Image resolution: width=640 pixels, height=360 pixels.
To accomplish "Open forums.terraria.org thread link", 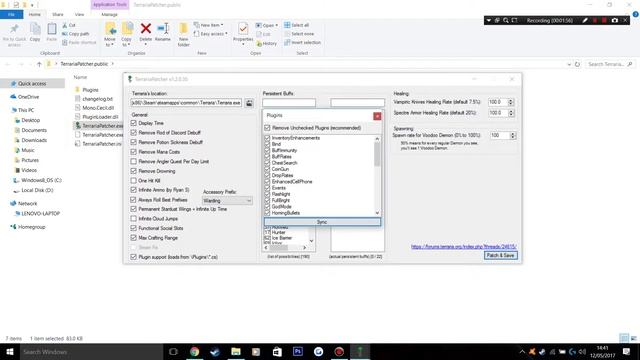I will click(464, 247).
